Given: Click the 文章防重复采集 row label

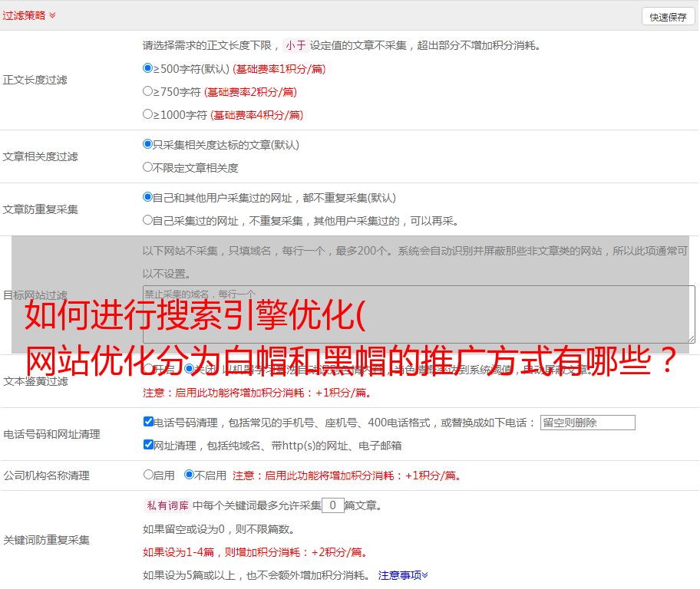Looking at the screenshot, I should 40,209.
